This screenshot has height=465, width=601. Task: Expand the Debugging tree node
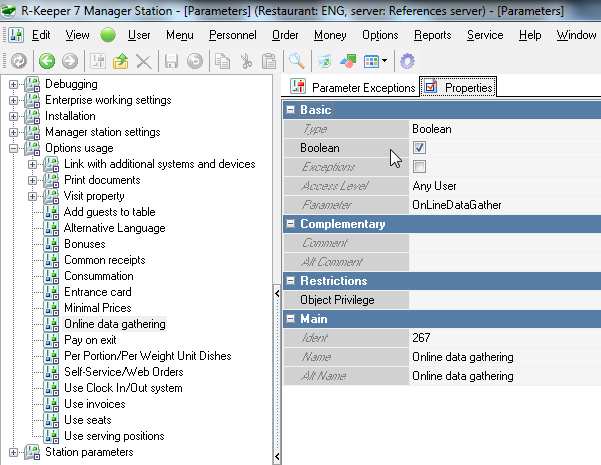point(13,84)
